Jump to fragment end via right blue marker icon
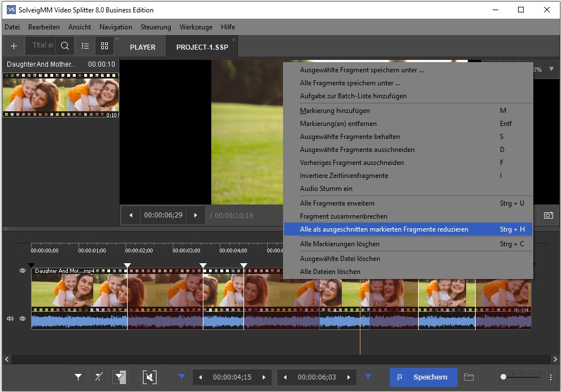 coord(368,377)
